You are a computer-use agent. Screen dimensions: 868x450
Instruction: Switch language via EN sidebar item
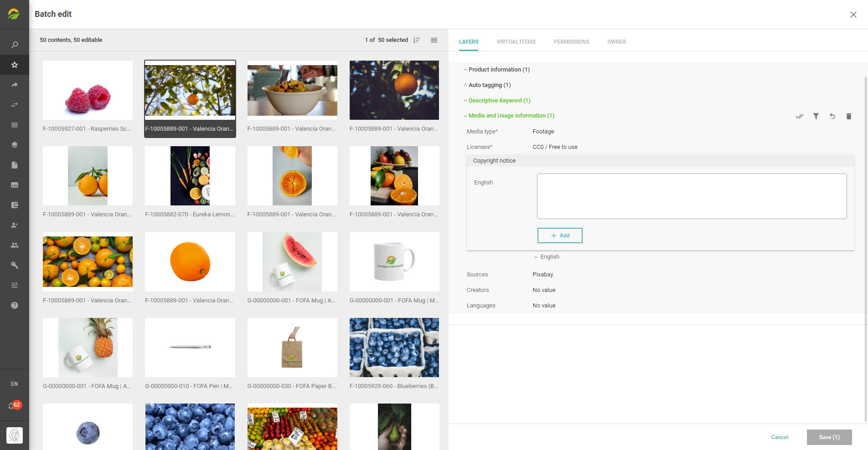click(15, 384)
